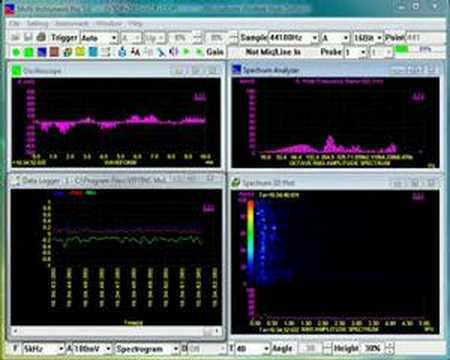The image size is (450, 360).
Task: Adjust the Angle stepper arrows
Action: click(x=327, y=349)
